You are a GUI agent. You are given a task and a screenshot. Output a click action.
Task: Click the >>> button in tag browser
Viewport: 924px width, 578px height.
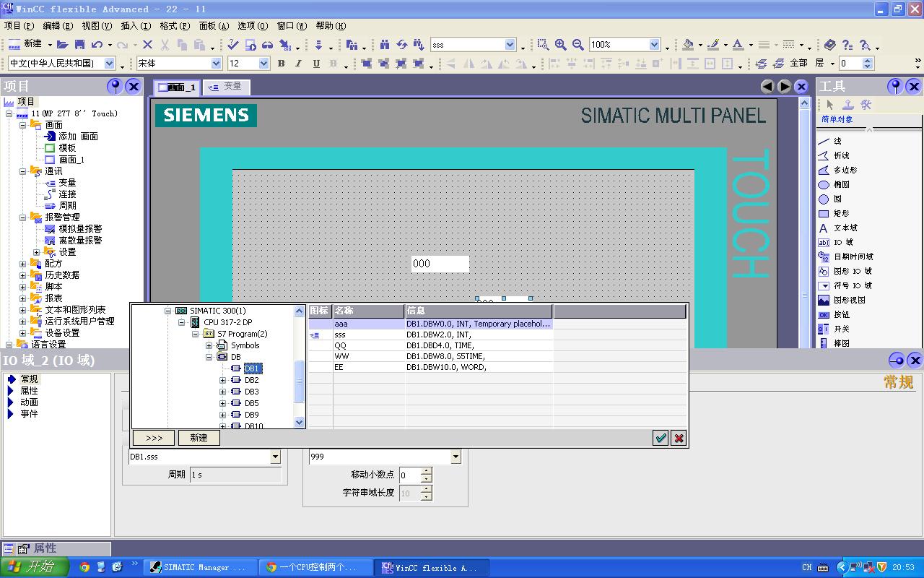154,438
